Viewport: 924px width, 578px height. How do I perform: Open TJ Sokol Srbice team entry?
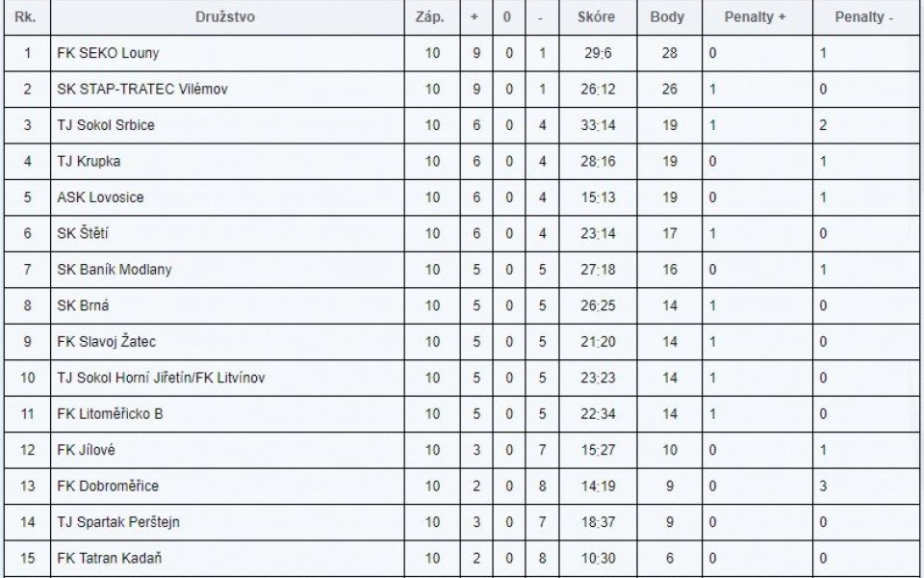point(106,125)
